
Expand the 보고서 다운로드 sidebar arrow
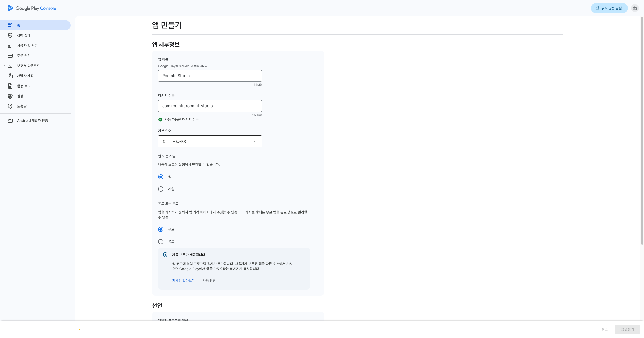click(x=4, y=66)
